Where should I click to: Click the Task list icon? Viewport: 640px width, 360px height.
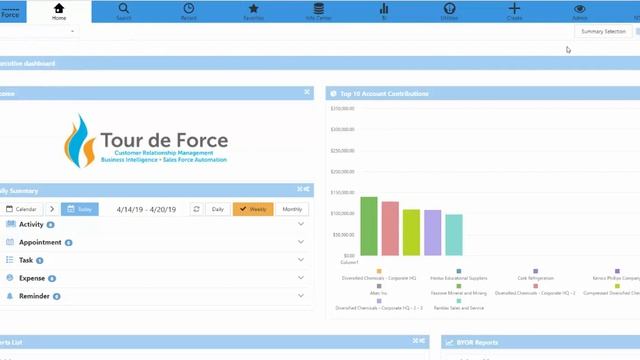(10, 260)
